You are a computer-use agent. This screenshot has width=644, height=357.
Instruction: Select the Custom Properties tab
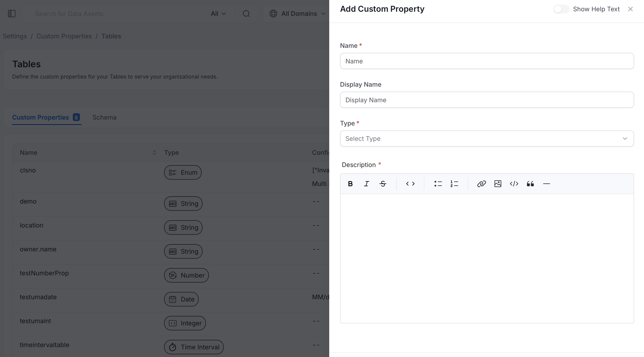click(46, 117)
